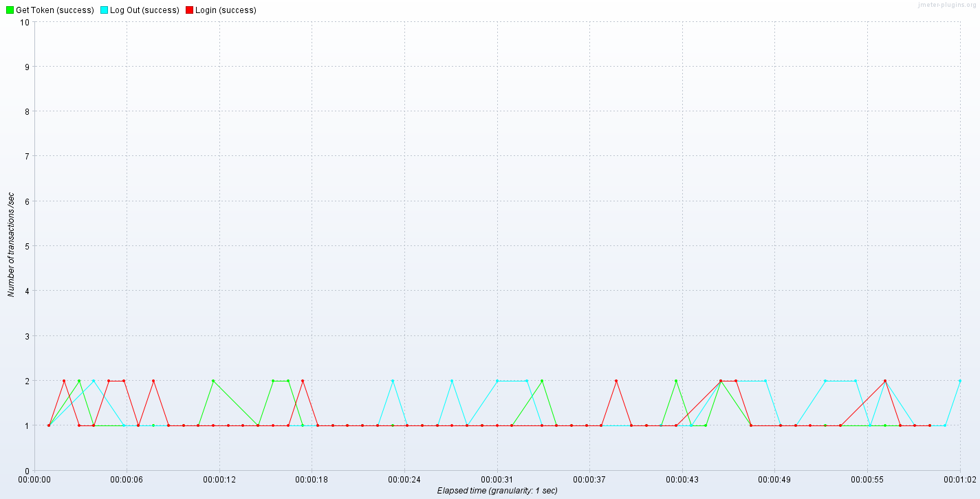Click the 00:00:43 time axis label
980x499 pixels.
click(x=682, y=479)
